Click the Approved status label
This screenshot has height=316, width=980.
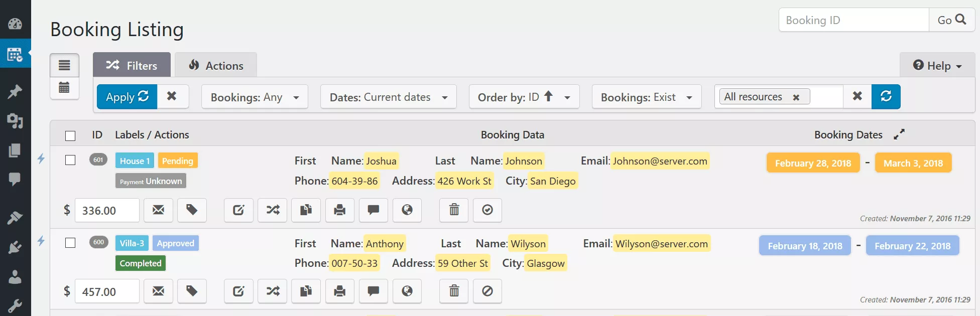click(x=176, y=243)
